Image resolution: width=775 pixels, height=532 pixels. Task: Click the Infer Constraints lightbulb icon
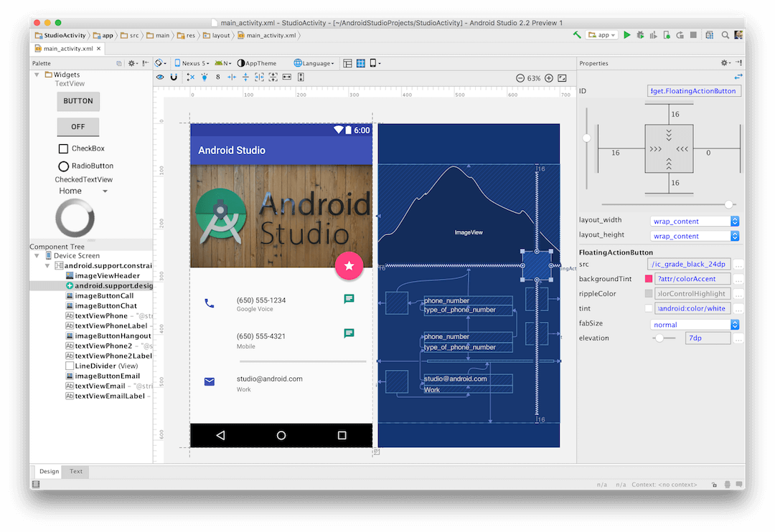[x=204, y=77]
